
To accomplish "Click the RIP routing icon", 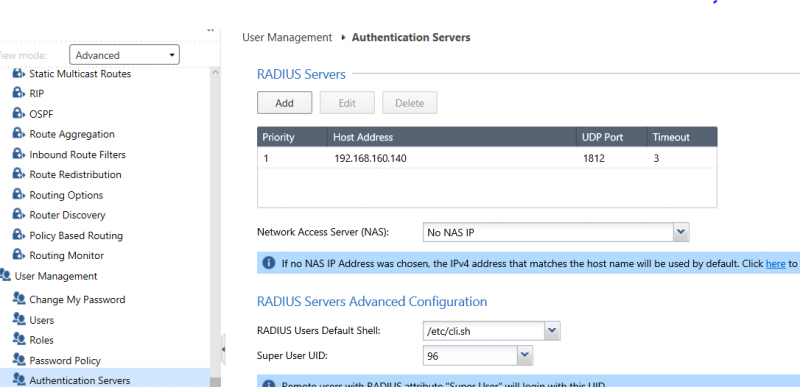I will 19,94.
